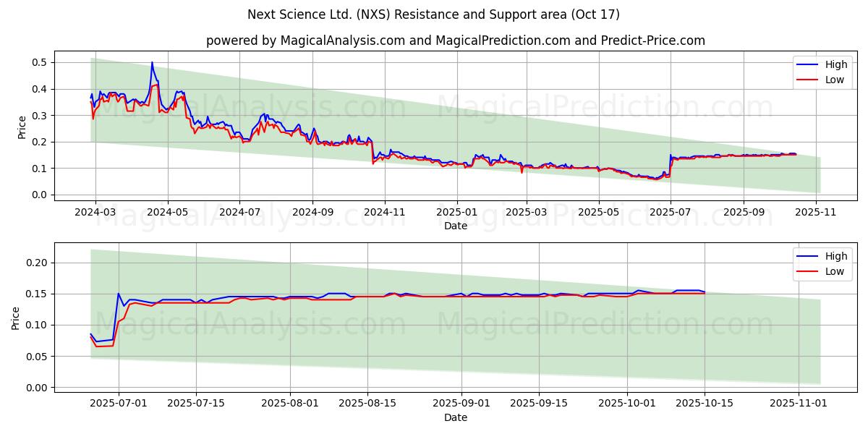Viewport: 868px width, 434px height.
Task: Click the chart title Next Science Ltd. (NXS)
Action: point(433,14)
